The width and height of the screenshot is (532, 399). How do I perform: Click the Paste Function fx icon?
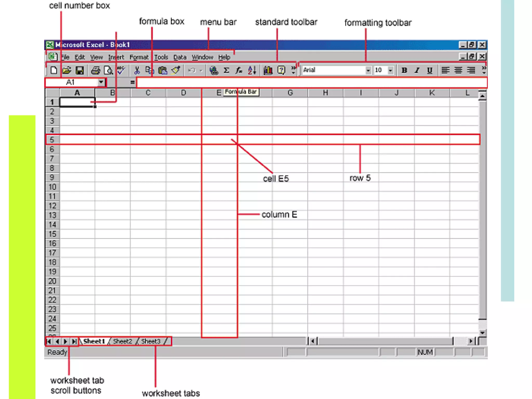(239, 70)
